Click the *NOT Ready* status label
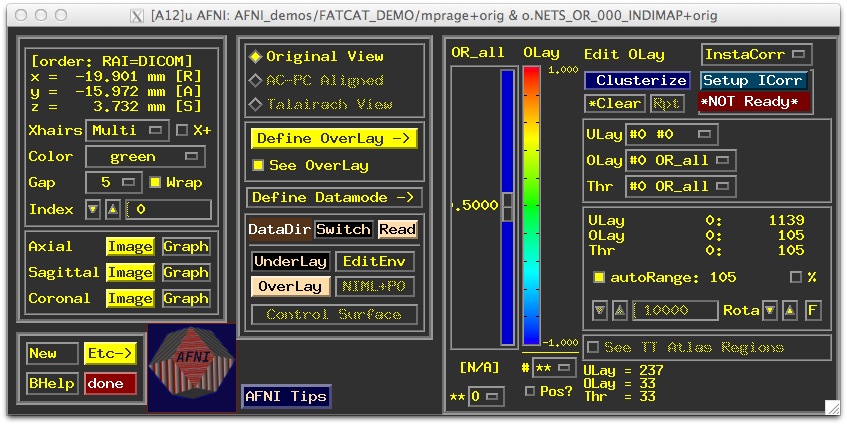847x425 pixels. coord(754,102)
